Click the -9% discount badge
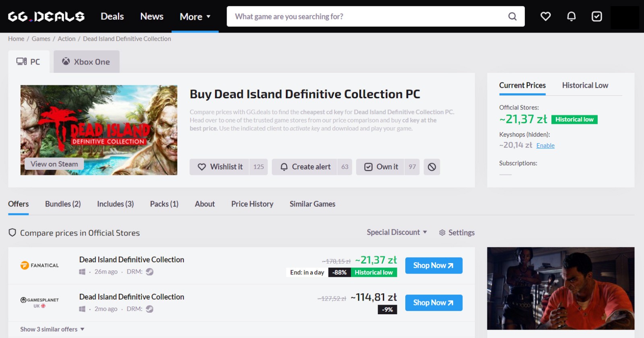The width and height of the screenshot is (644, 338). tap(387, 309)
